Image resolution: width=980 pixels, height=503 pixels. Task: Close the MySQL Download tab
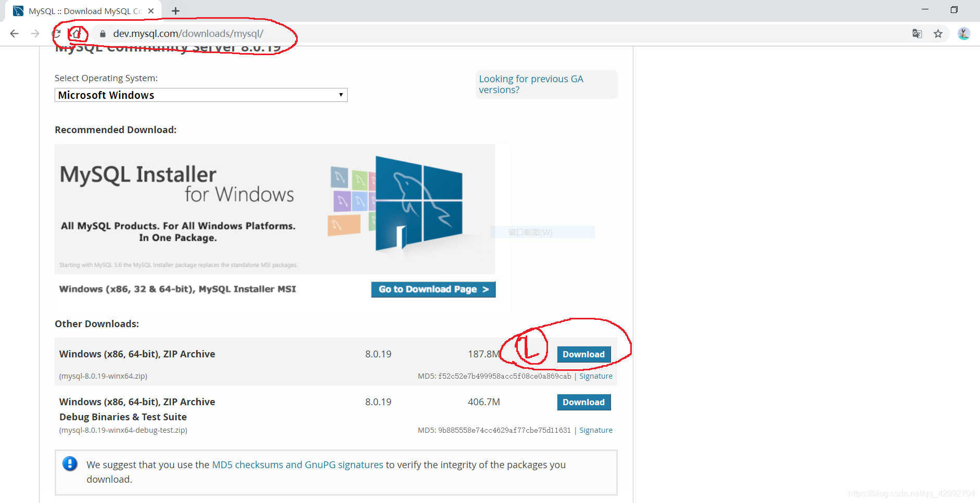click(x=151, y=11)
